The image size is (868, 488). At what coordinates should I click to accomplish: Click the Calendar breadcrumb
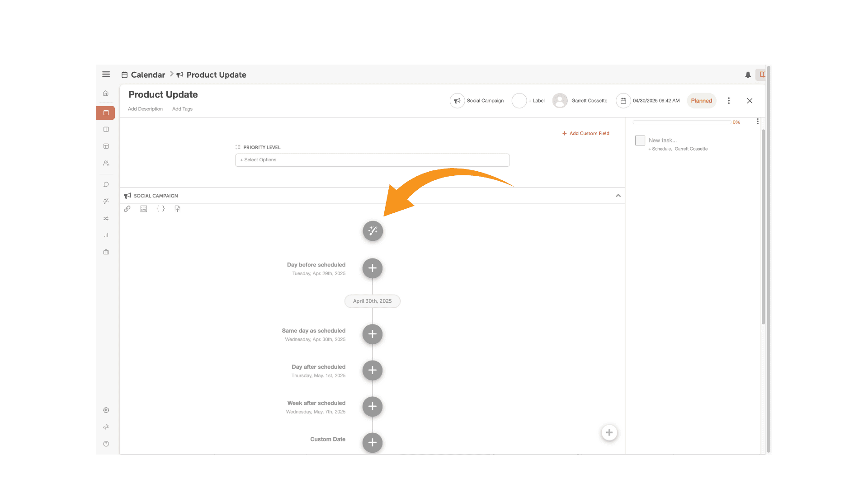coord(147,75)
